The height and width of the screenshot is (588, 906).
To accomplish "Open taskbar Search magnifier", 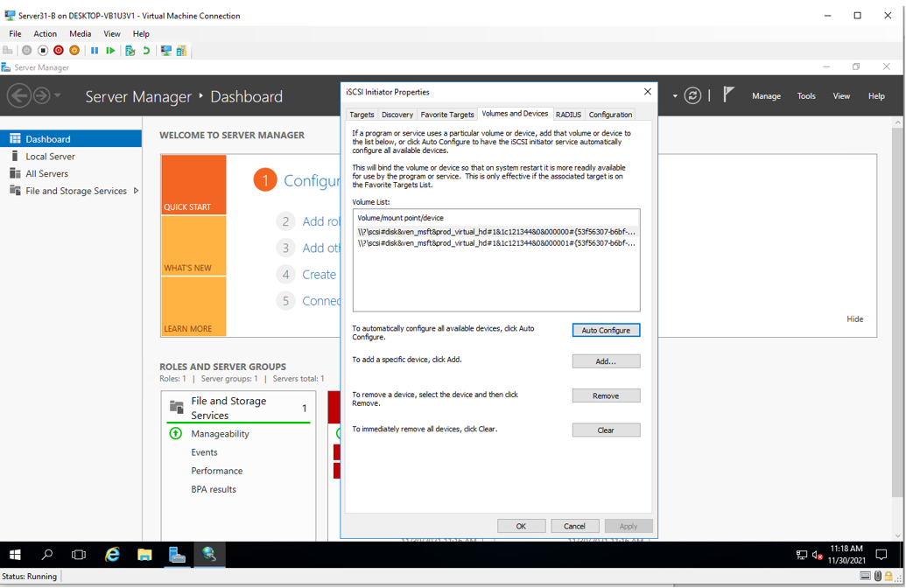I will (47, 555).
